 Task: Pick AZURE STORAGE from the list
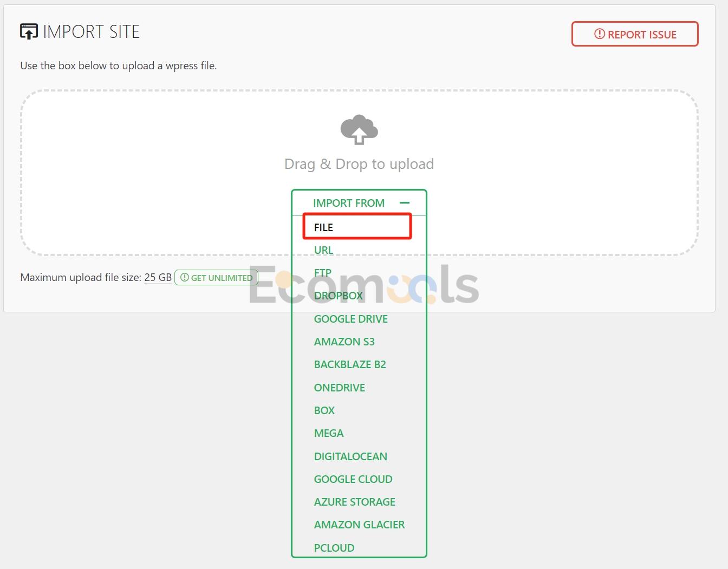(355, 502)
